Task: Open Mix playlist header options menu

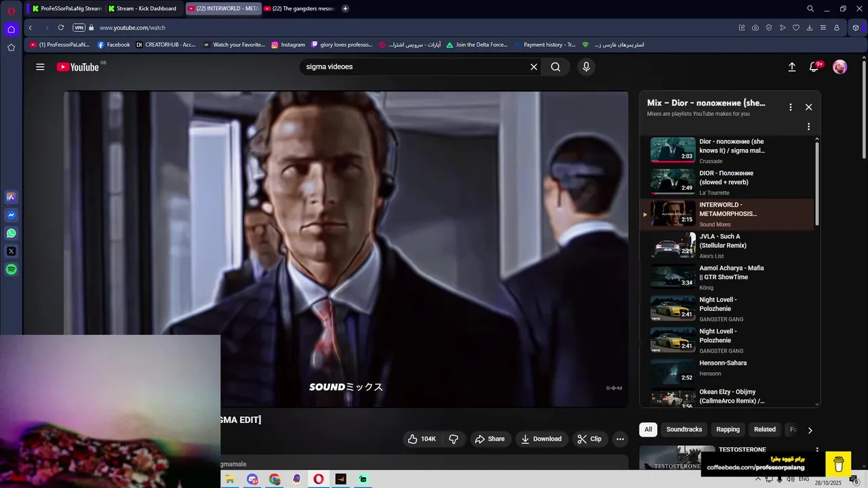Action: tap(790, 107)
